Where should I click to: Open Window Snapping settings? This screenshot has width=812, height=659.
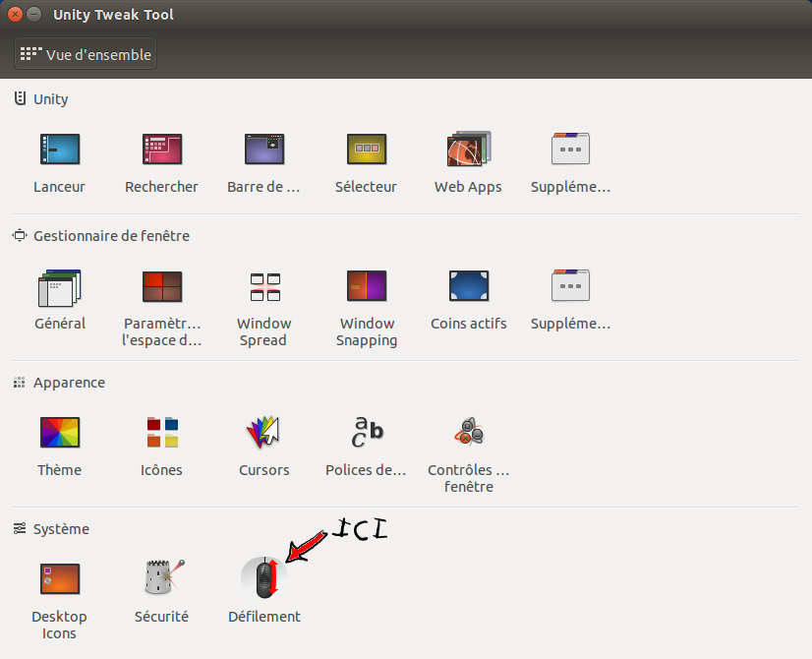(x=366, y=308)
